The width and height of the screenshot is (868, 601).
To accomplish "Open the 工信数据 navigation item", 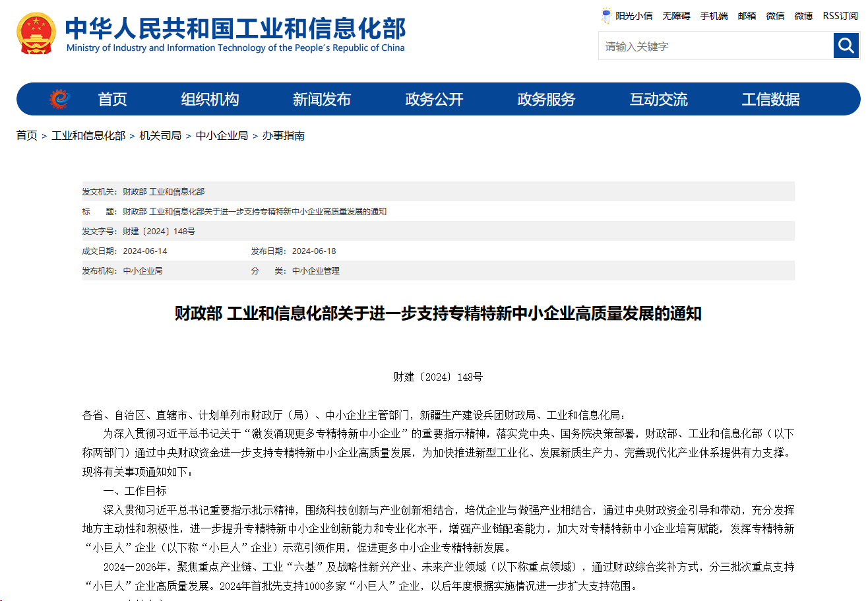I will tap(770, 100).
